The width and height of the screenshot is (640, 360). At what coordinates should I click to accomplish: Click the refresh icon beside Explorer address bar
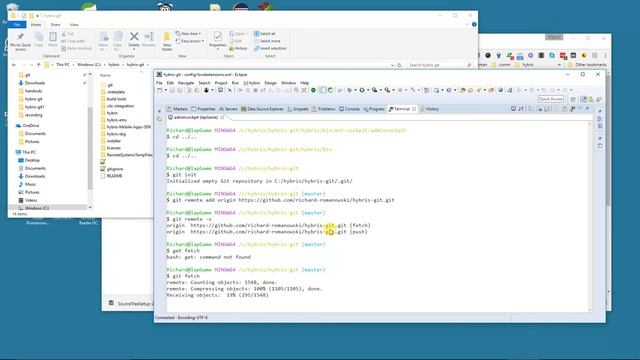tap(400, 65)
